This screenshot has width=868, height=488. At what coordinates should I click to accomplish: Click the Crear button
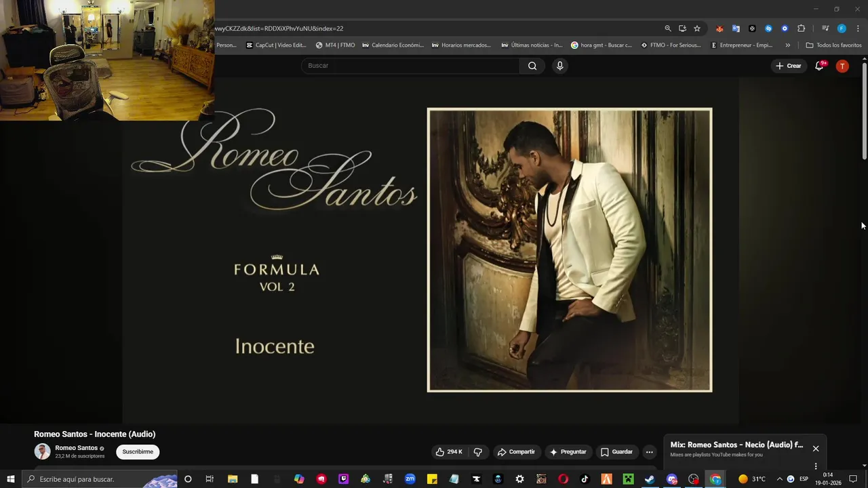789,66
